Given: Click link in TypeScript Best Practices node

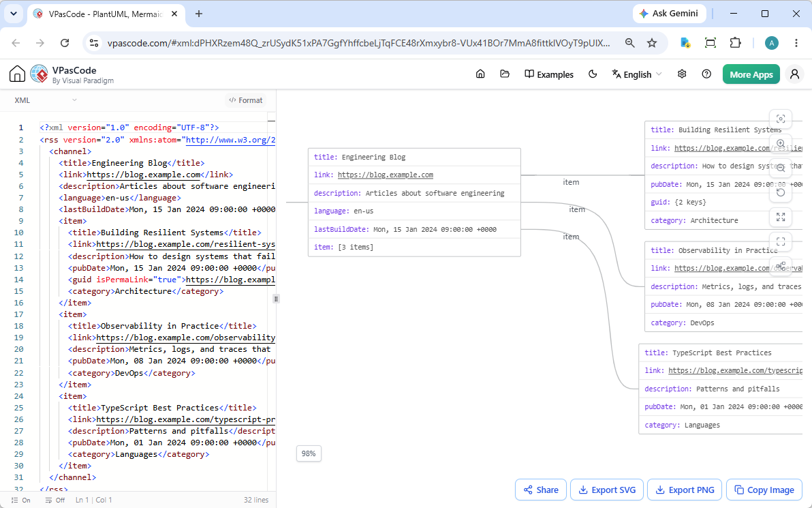Looking at the screenshot, I should tap(735, 371).
